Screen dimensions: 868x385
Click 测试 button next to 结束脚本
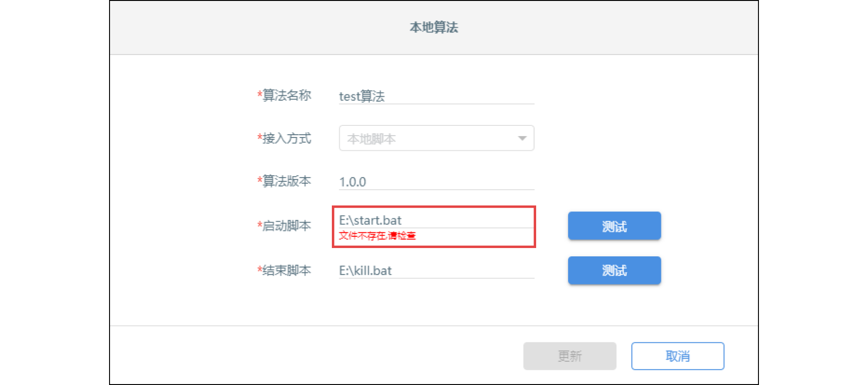point(614,270)
